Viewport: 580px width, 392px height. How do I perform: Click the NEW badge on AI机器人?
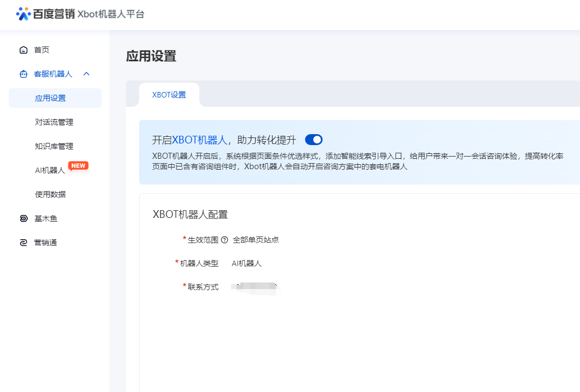[x=78, y=166]
